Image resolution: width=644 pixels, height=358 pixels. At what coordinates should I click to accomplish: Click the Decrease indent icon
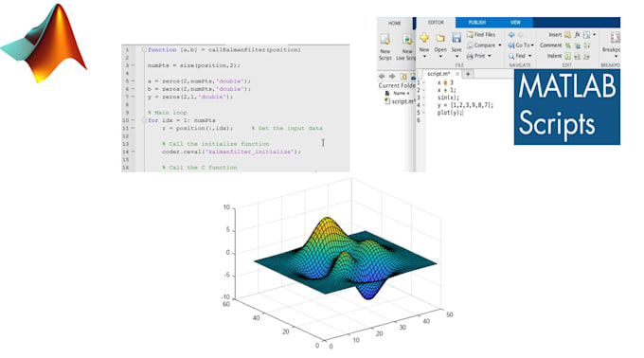coord(586,56)
